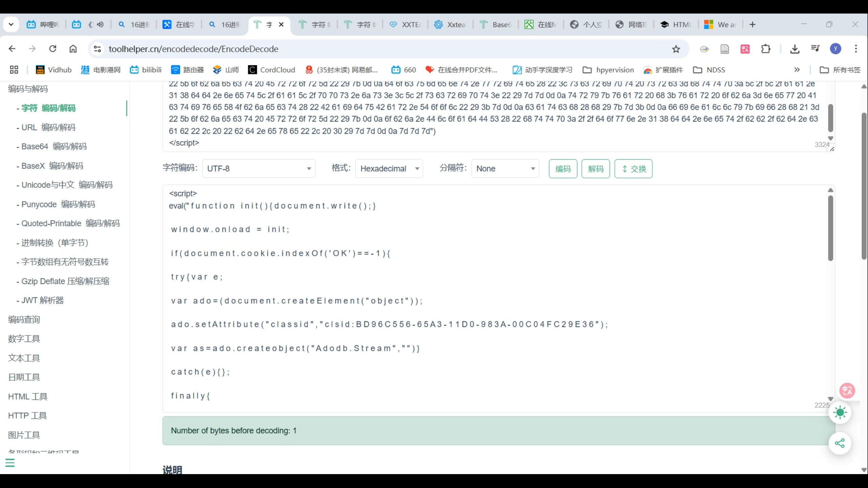Screen dimensions: 868x488
Task: Open the hamburger menu at sidebar bottom
Action: point(10,463)
